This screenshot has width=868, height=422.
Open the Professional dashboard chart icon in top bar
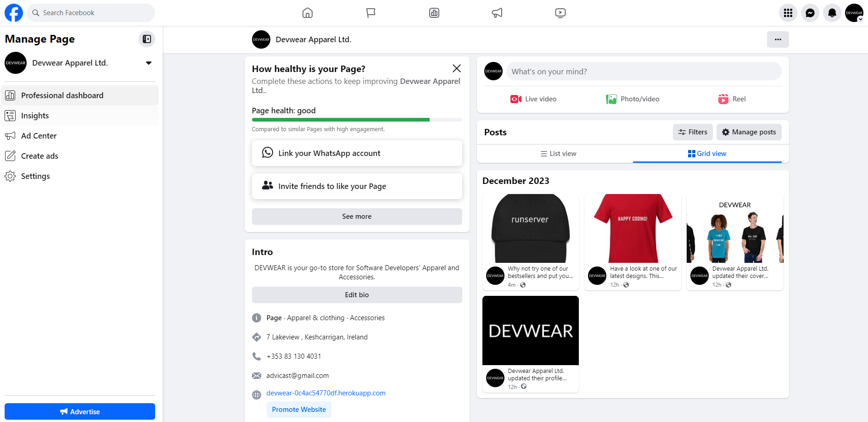pyautogui.click(x=434, y=13)
